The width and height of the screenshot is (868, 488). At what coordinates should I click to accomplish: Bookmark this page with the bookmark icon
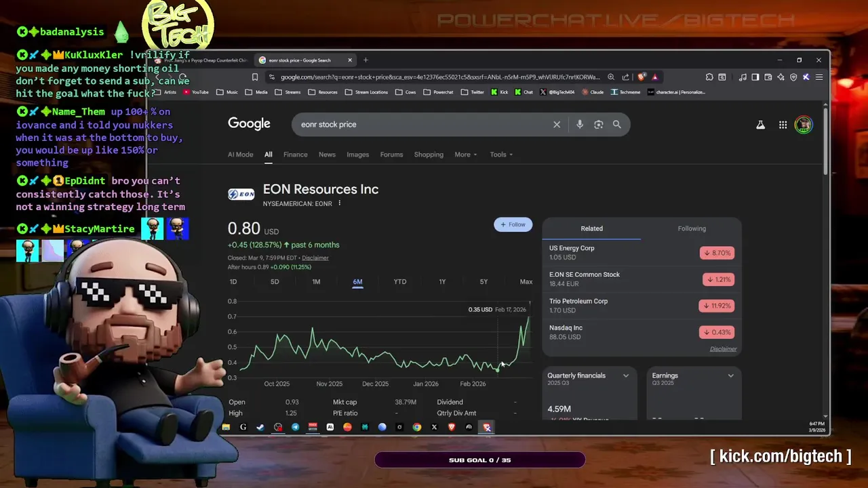(x=255, y=77)
